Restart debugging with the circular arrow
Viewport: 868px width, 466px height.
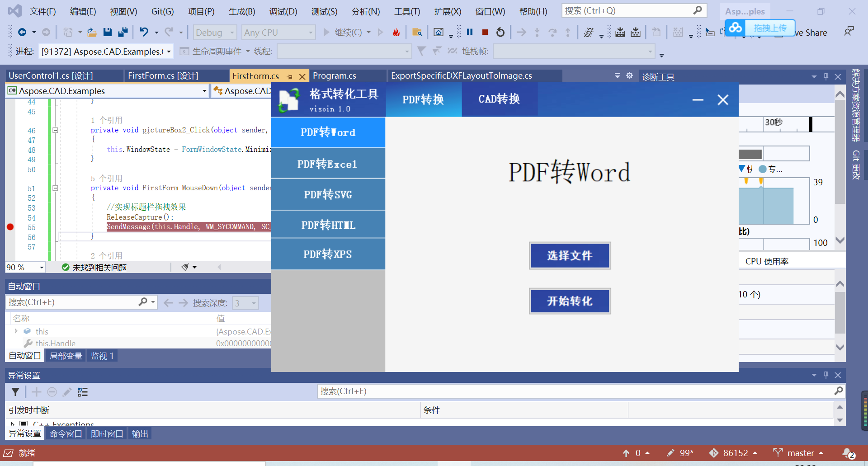pos(500,32)
